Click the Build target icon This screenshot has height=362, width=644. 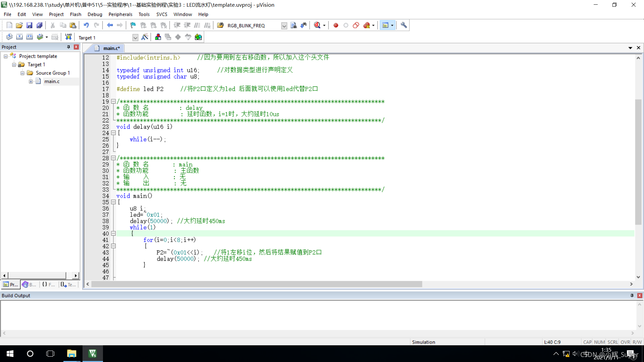[x=19, y=37]
